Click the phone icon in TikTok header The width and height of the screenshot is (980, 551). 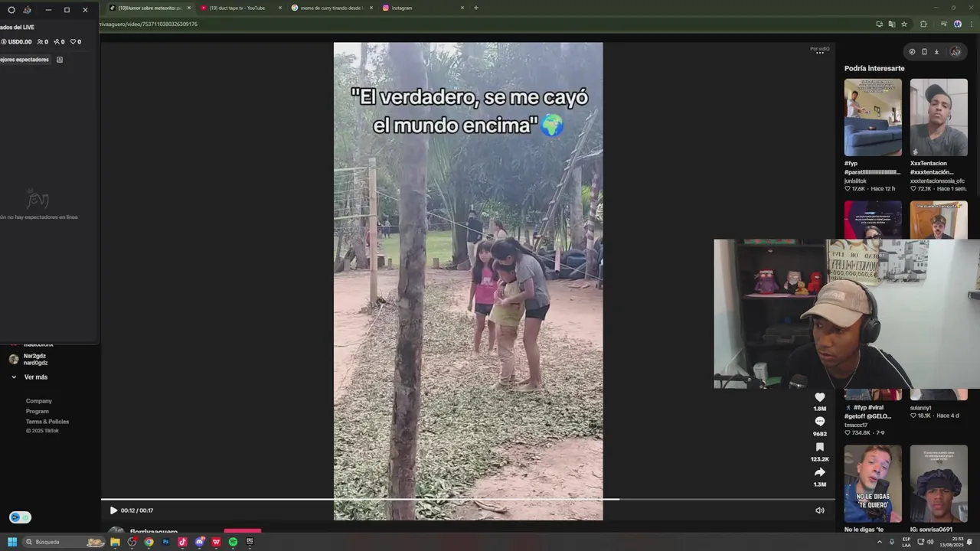coord(924,51)
